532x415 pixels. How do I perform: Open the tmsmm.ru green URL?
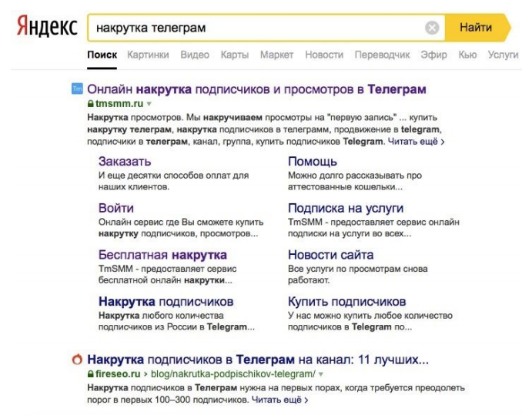pos(119,103)
